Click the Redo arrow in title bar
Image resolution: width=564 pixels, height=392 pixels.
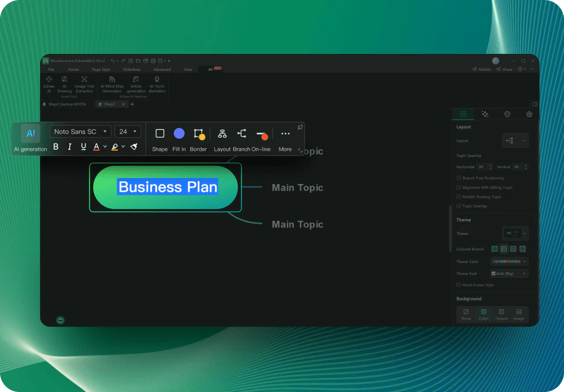[x=123, y=61]
